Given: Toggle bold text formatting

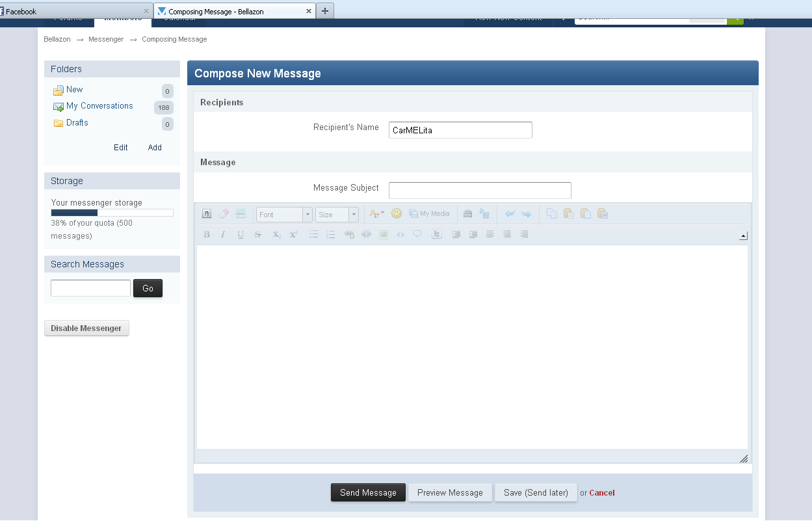Looking at the screenshot, I should (207, 234).
